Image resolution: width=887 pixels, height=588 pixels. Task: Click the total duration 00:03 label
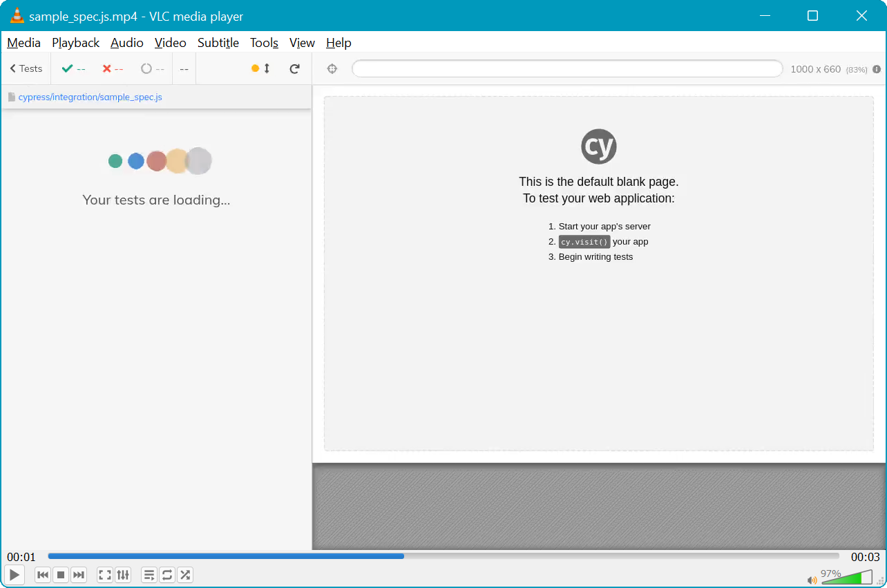click(x=865, y=557)
